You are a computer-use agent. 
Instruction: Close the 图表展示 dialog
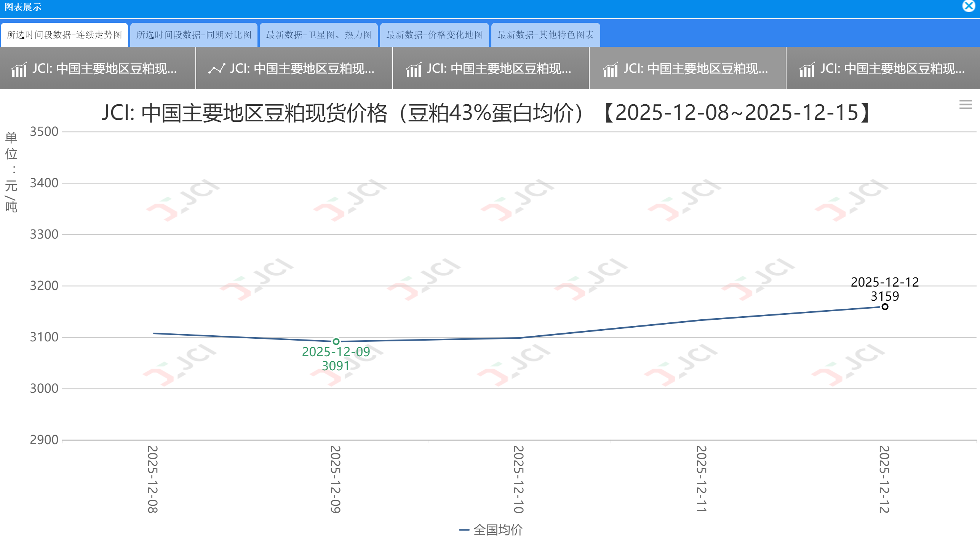(x=969, y=6)
